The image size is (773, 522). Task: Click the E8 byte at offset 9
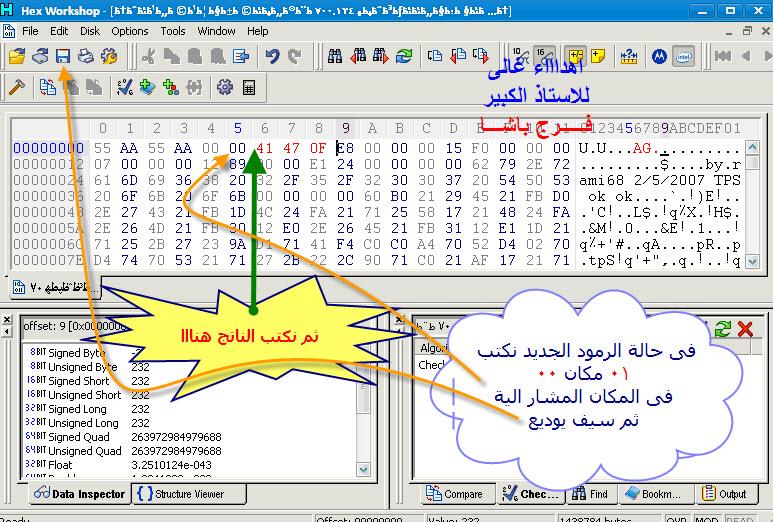(345, 148)
